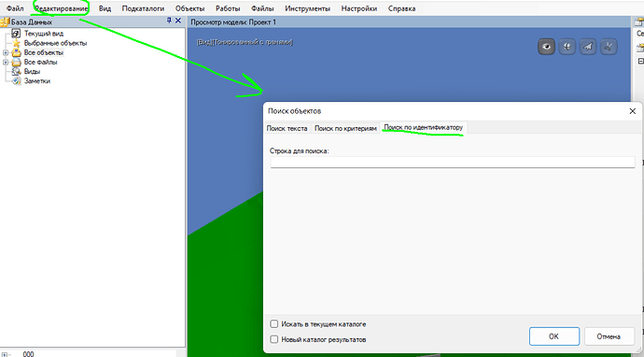Click the eye icon in the model viewer
The width and height of the screenshot is (644, 357).
tap(546, 47)
